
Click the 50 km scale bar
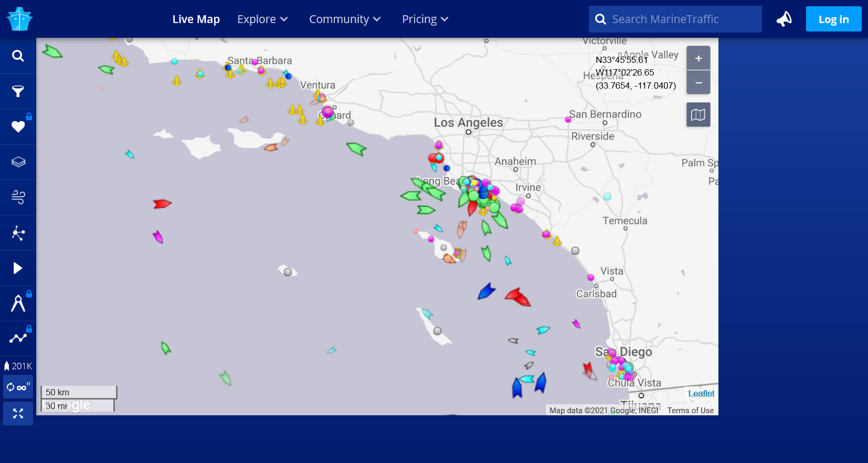click(x=79, y=392)
